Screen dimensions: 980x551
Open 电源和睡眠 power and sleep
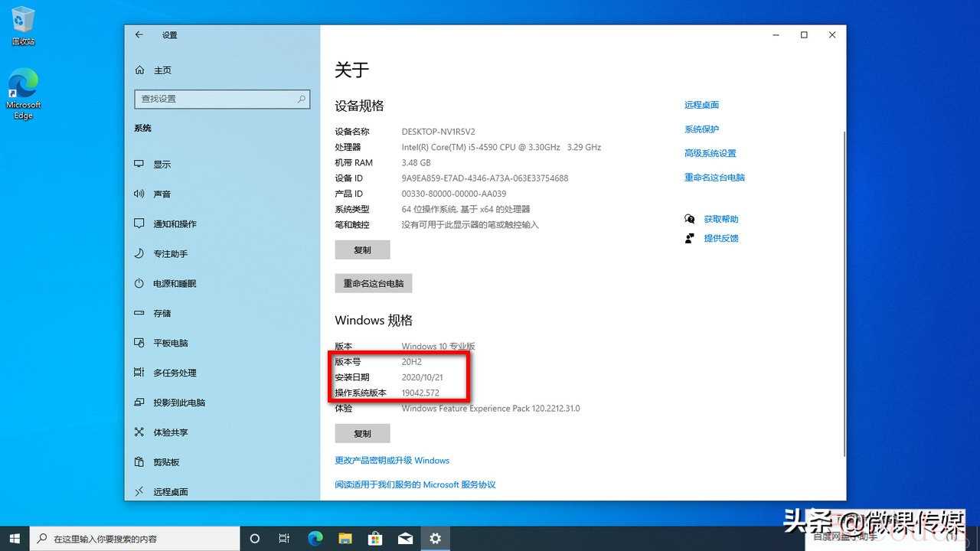pos(175,284)
